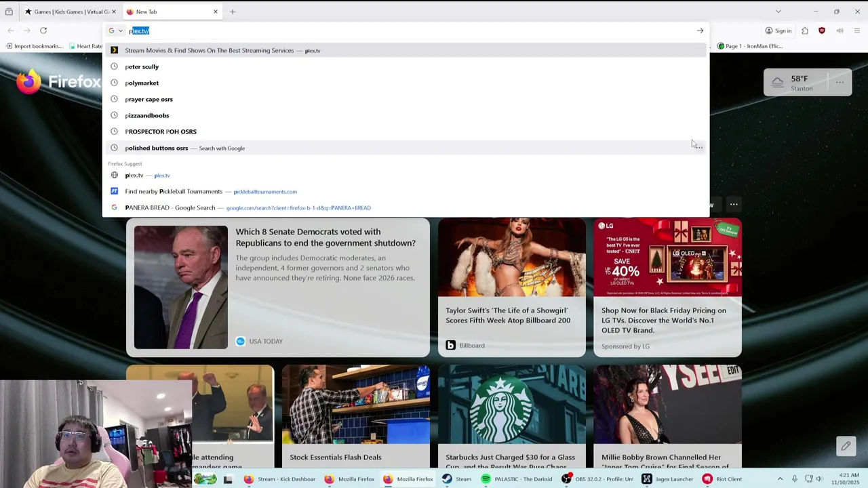Click the Go arrow in address bar

click(x=700, y=30)
